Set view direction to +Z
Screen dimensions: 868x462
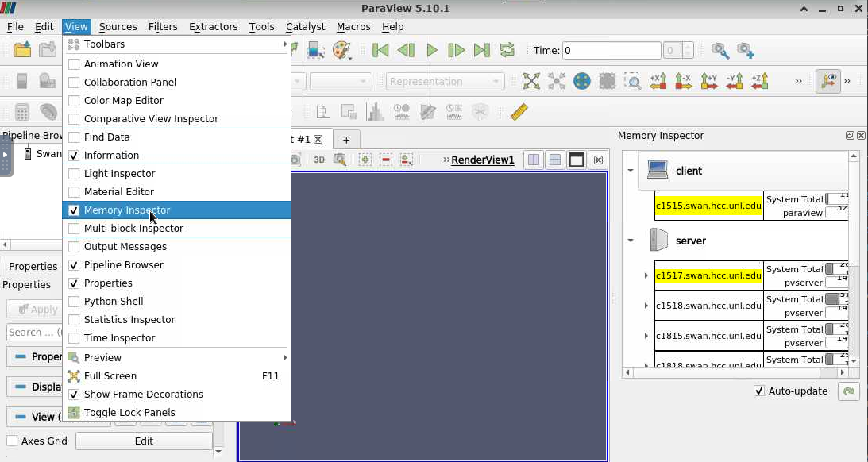tap(759, 81)
